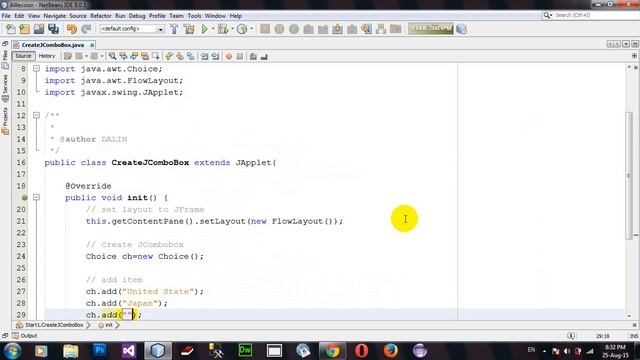Open the Source menu
This screenshot has width=640, height=360.
click(78, 16)
